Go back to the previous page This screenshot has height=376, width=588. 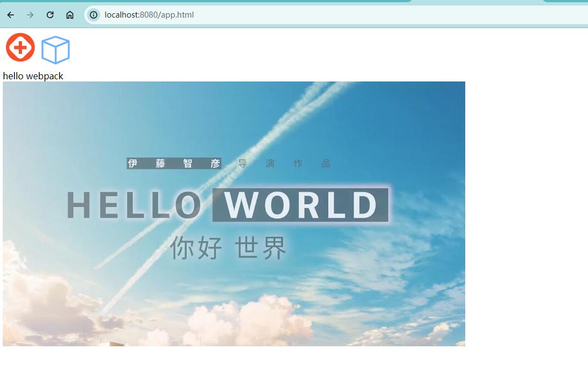10,15
